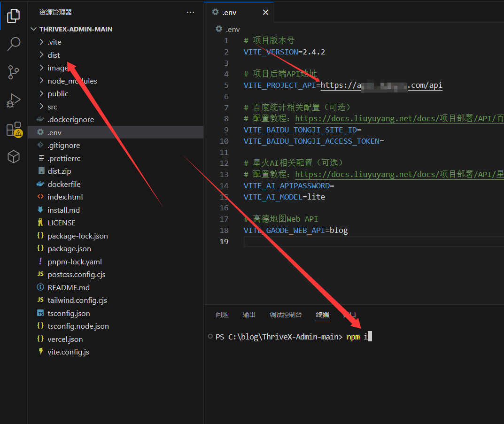Open the Explorer view in activity bar
This screenshot has width=504, height=424.
(14, 16)
